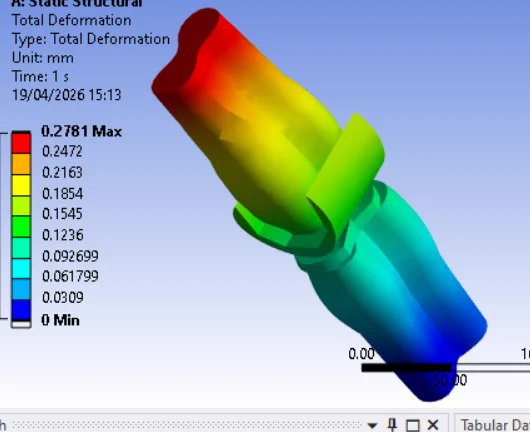
Task: Click the 0.1236 legend value
Action: (63, 235)
